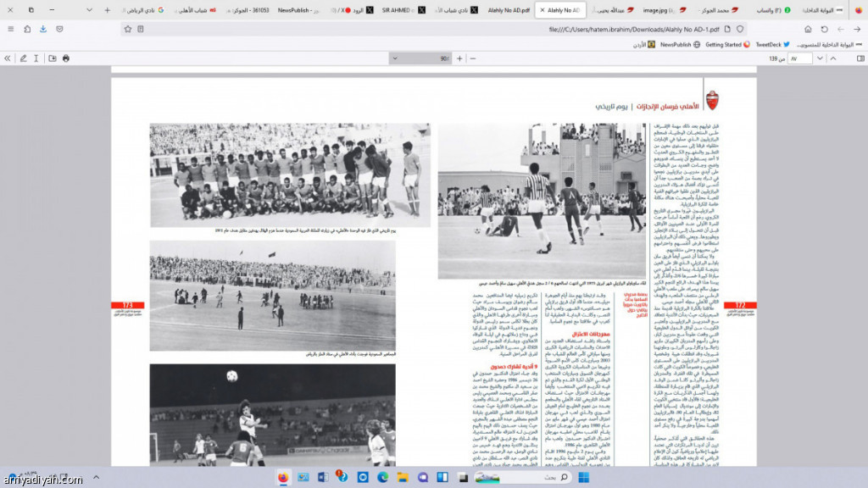Image resolution: width=868 pixels, height=488 pixels.
Task: Open the "Getting Started" bookmark
Action: coord(726,44)
